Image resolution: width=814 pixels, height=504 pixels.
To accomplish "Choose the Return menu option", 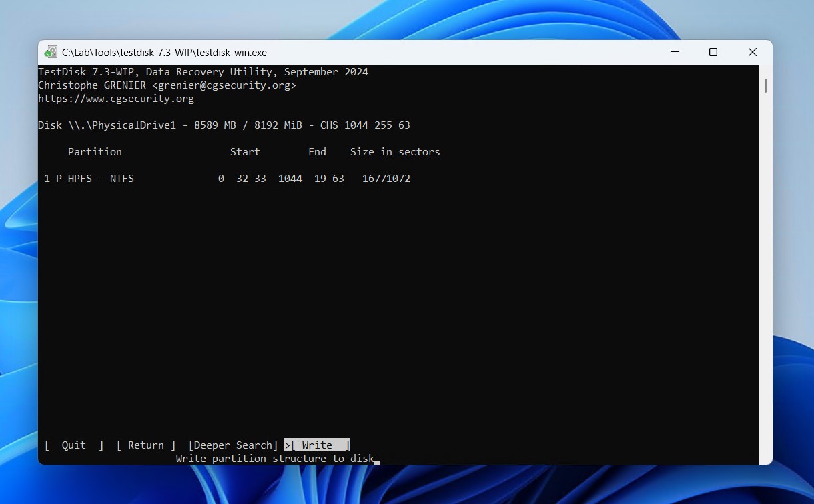I will coord(146,445).
